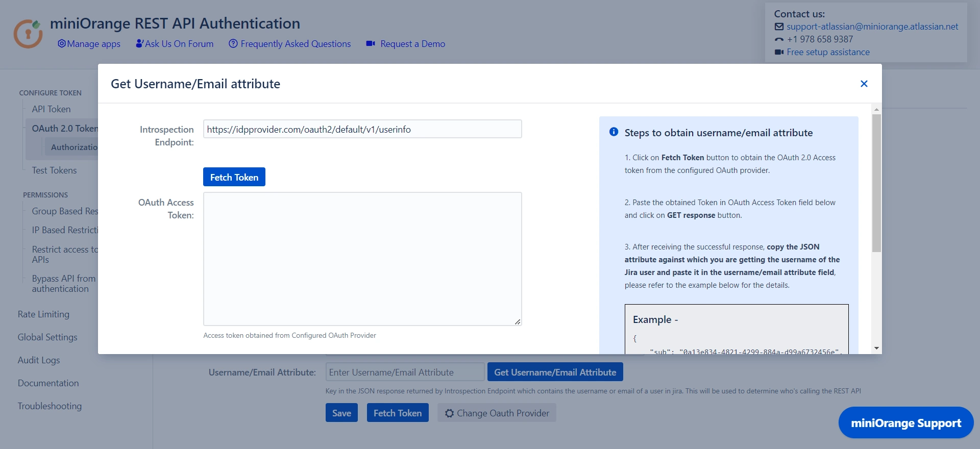980x449 pixels.
Task: Click the info icon beside Steps heading
Action: coord(614,132)
